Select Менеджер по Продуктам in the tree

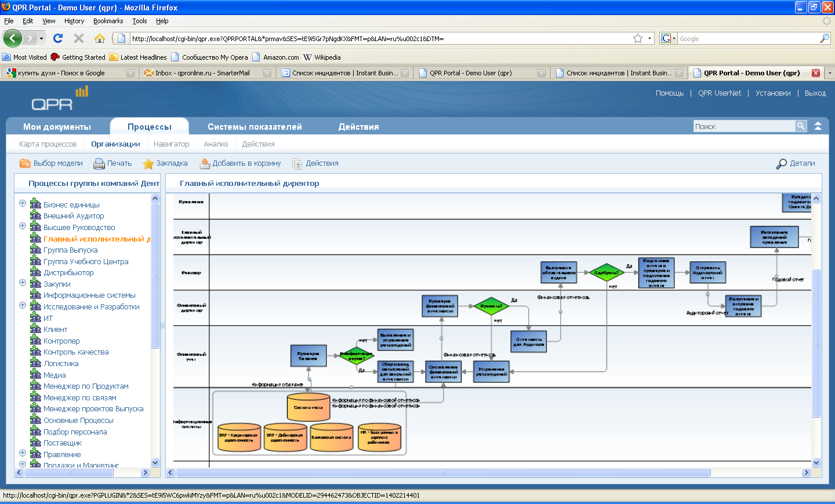[x=86, y=386]
